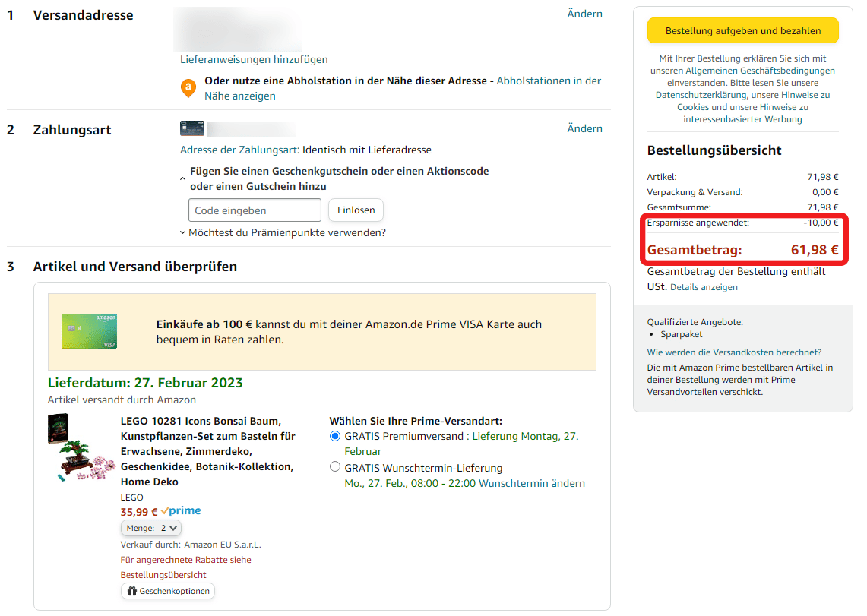The image size is (867, 616).
Task: Click Ändern for Zahlungsart
Action: (x=584, y=128)
